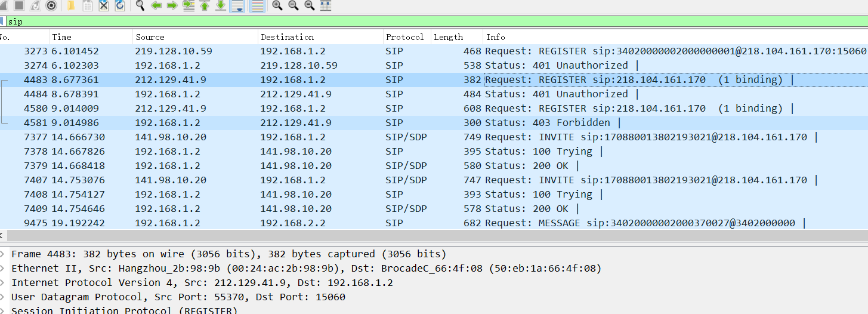Click length 682 of packet 9475
The width and height of the screenshot is (868, 314).
click(472, 223)
